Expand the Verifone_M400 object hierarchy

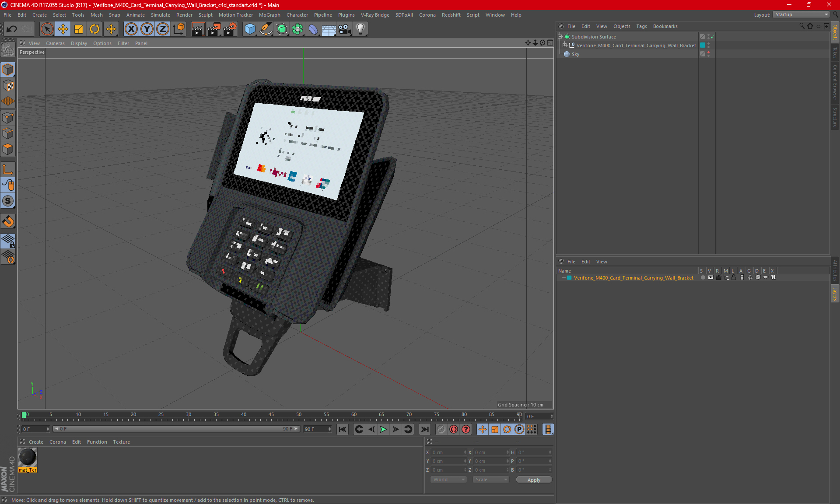coord(565,45)
